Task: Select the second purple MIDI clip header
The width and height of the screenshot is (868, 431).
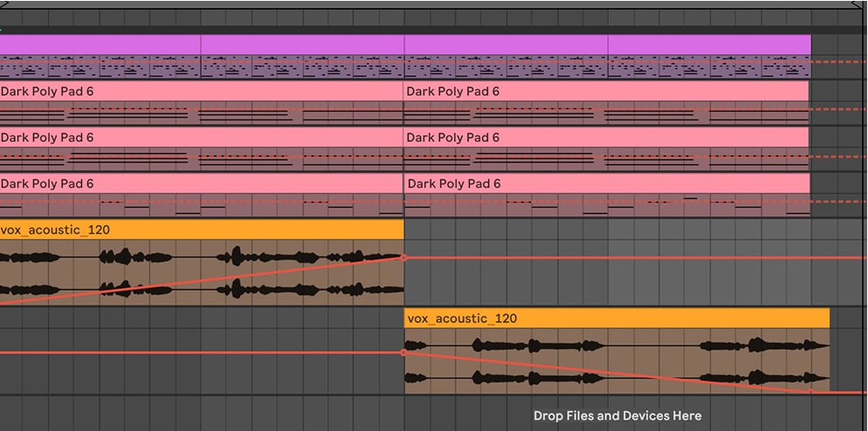Action: [302, 44]
